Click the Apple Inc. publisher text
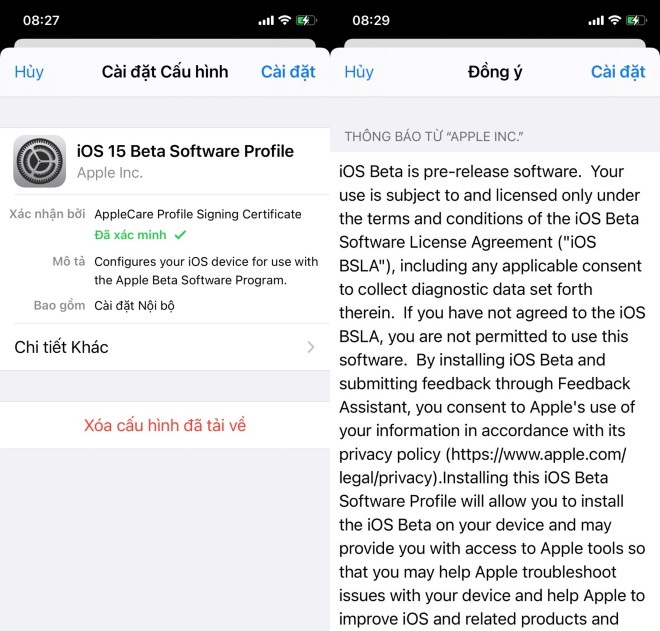The width and height of the screenshot is (660, 631). [110, 173]
